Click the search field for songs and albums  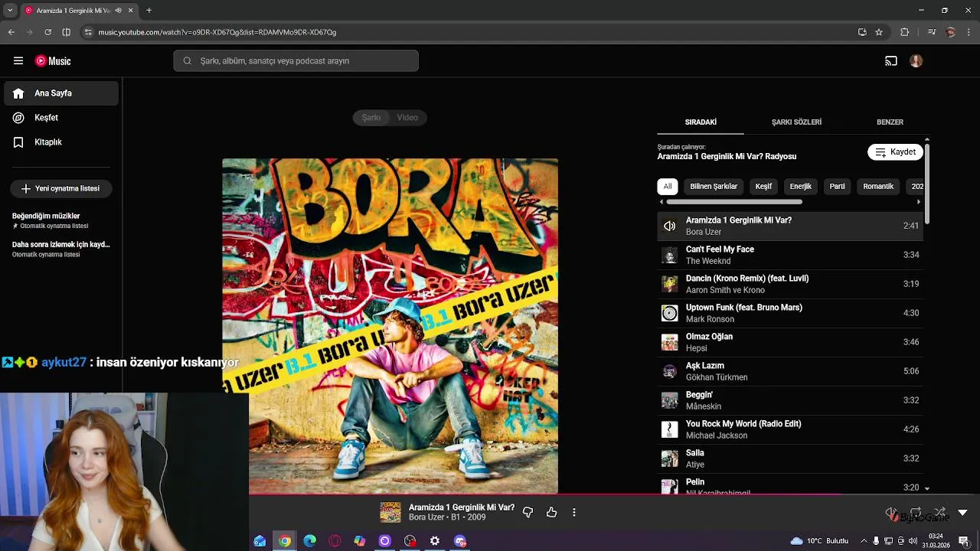tap(296, 61)
